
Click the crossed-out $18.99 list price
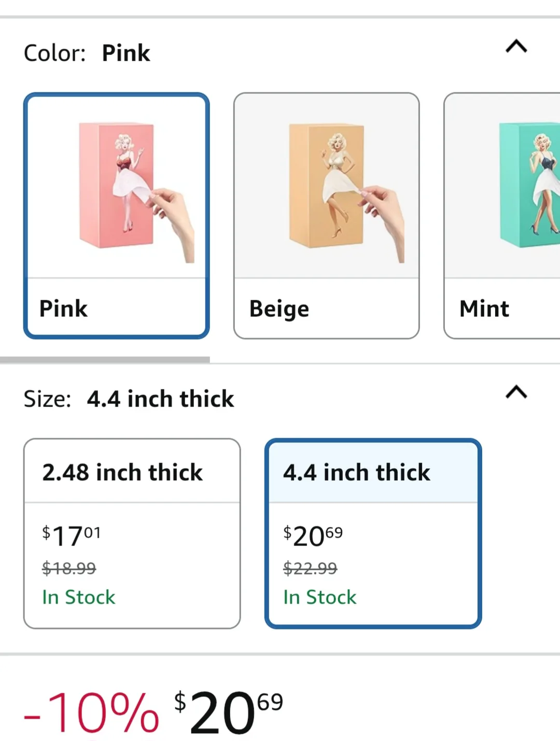click(x=69, y=568)
